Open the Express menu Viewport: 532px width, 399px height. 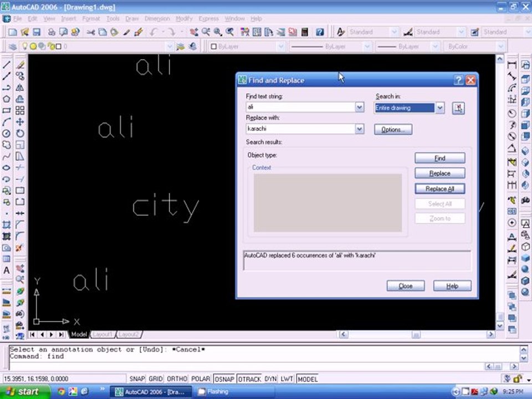tap(209, 18)
